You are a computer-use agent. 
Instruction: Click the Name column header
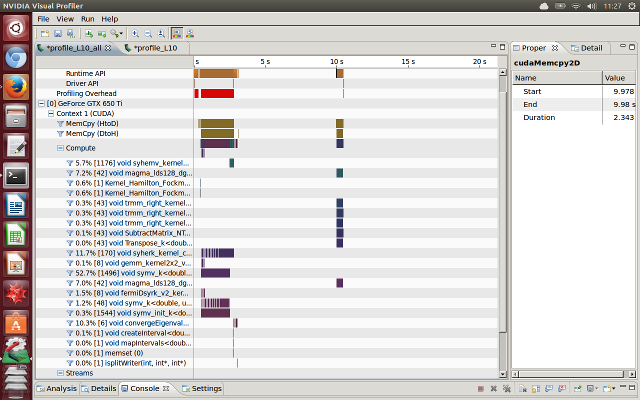tap(557, 78)
